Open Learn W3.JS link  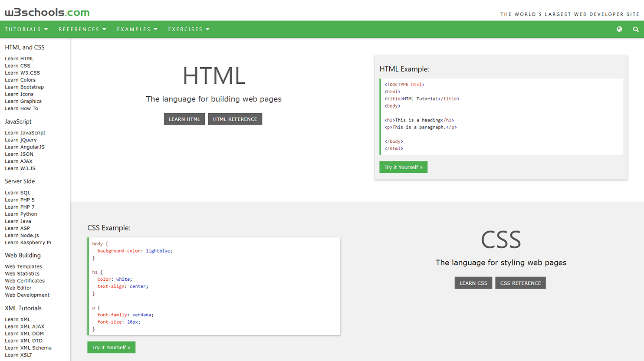coord(20,168)
